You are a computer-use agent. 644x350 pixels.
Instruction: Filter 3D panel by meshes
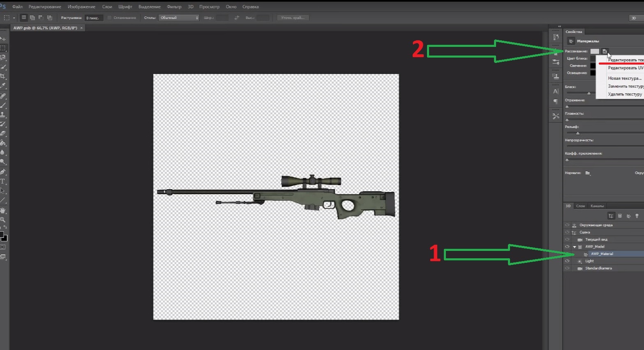coord(620,216)
